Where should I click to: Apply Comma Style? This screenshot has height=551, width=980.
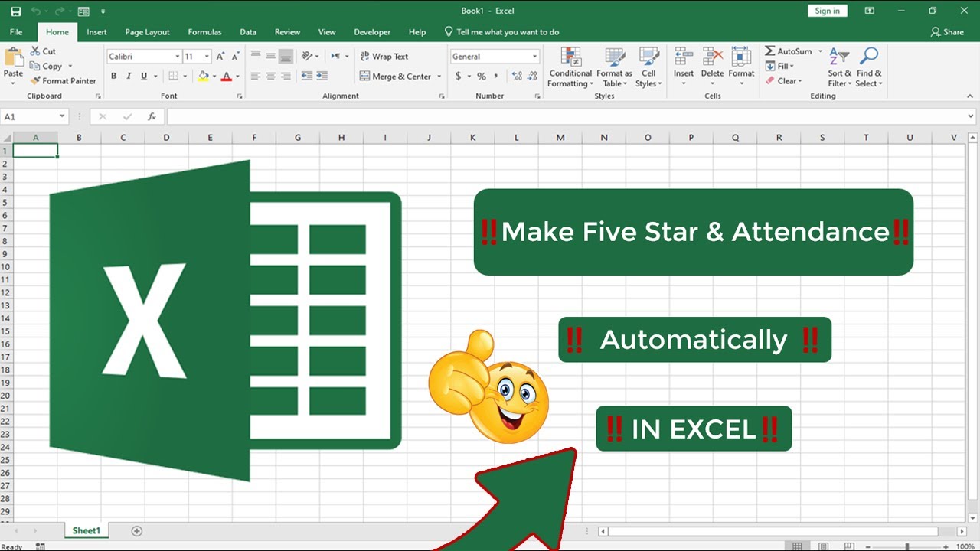click(x=496, y=76)
